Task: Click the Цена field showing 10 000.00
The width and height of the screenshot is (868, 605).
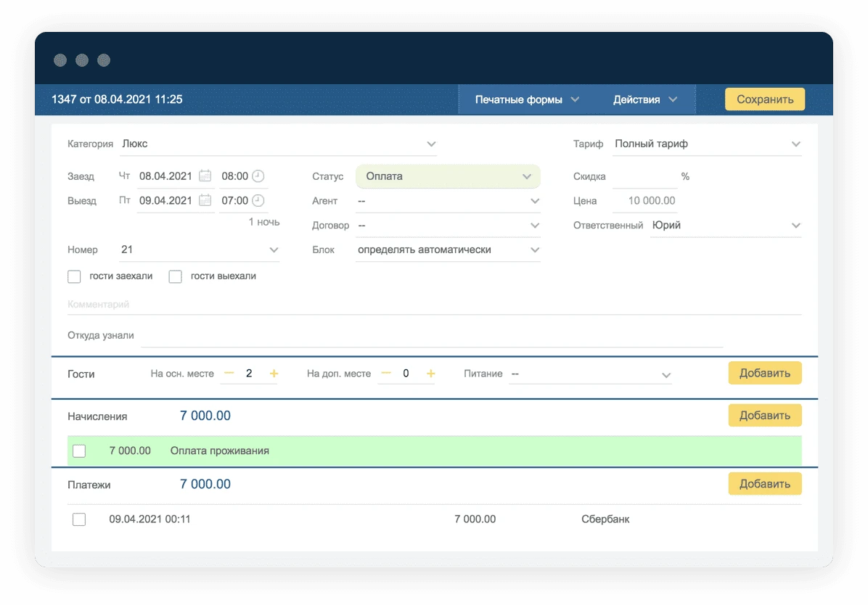Action: click(x=645, y=201)
